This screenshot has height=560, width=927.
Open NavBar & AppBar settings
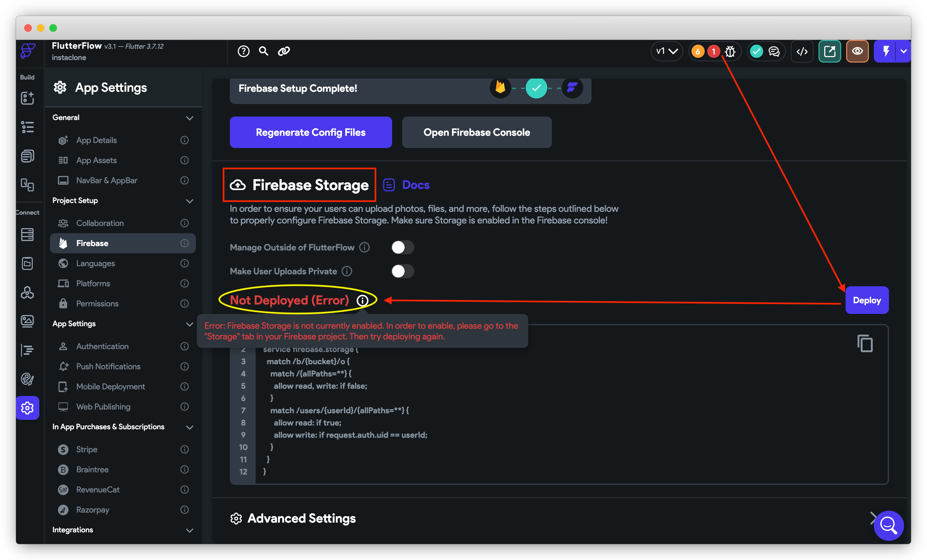coord(123,180)
